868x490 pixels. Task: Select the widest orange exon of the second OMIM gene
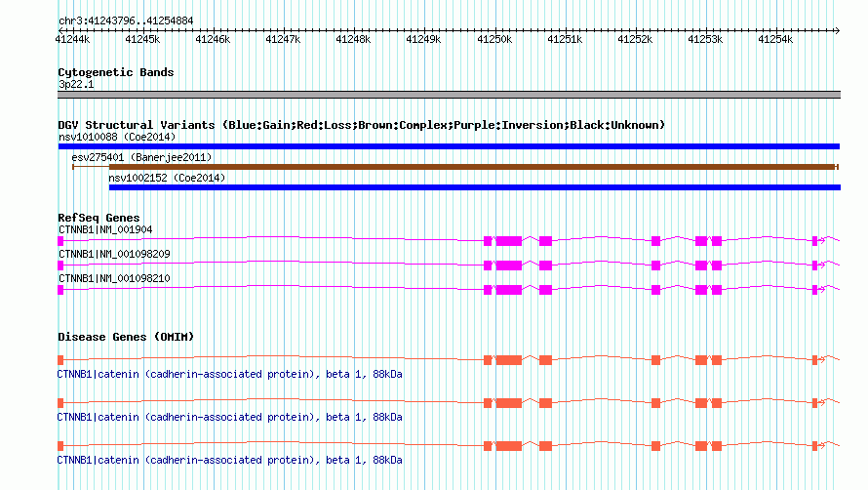pyautogui.click(x=509, y=403)
